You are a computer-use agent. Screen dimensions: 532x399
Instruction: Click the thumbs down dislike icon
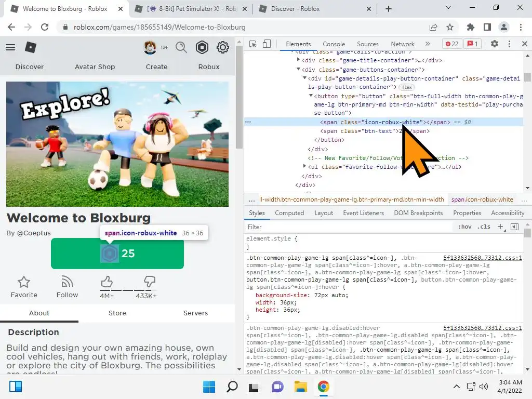tap(150, 282)
